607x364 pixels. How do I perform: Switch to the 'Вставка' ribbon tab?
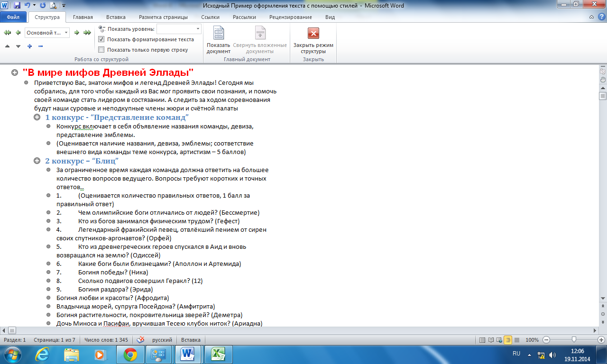point(116,17)
